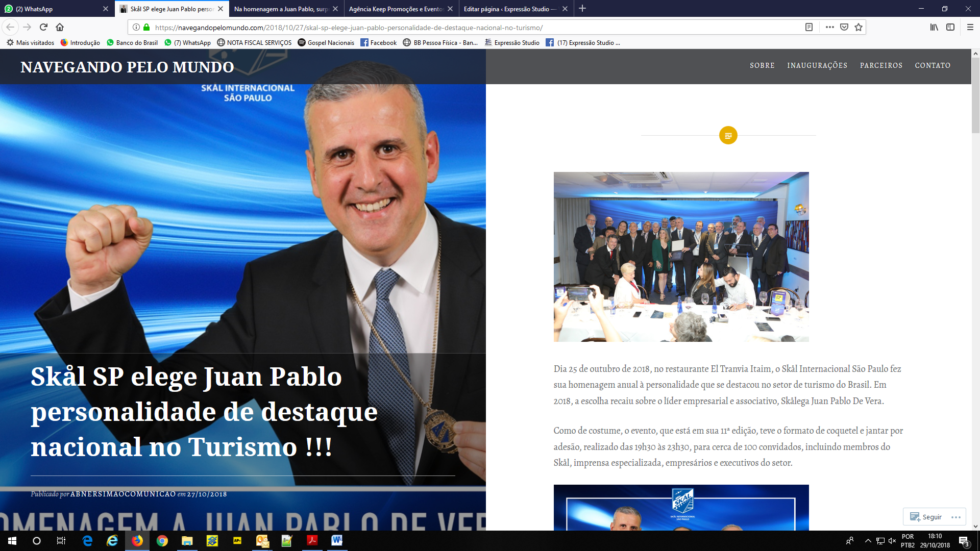Click the page vertical scrollbar thumb

pos(975,96)
